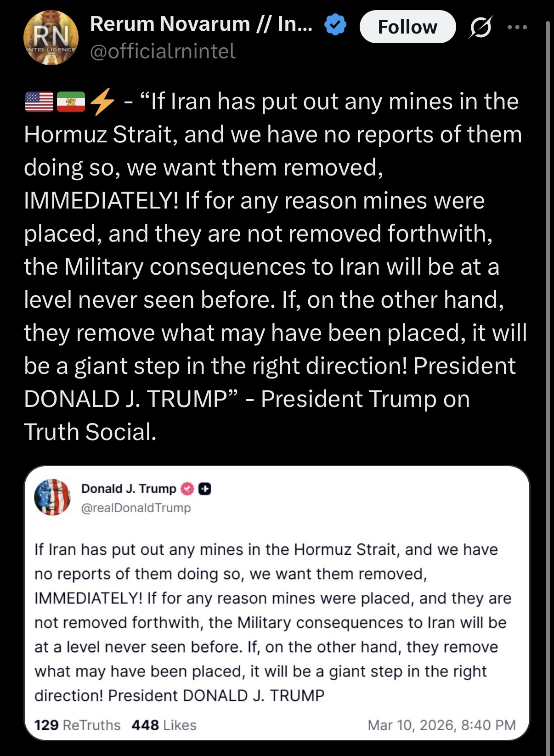
Task: Click the United States flag emoji
Action: [x=39, y=102]
